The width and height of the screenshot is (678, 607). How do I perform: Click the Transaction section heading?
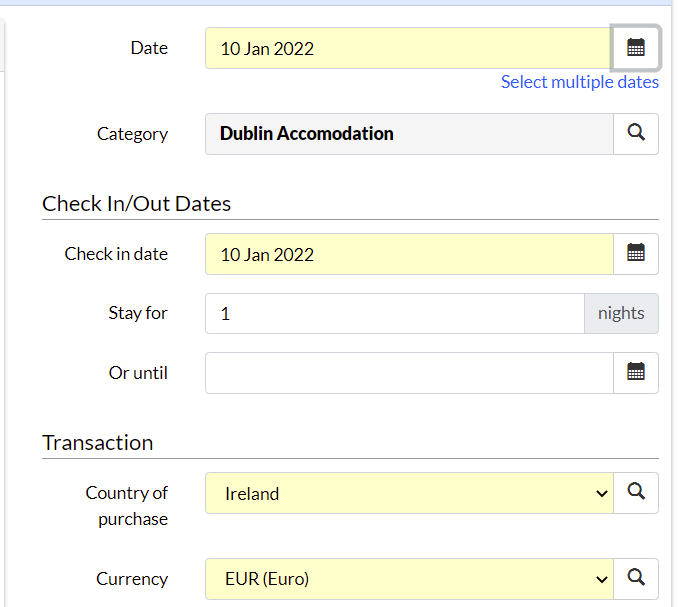coord(98,443)
